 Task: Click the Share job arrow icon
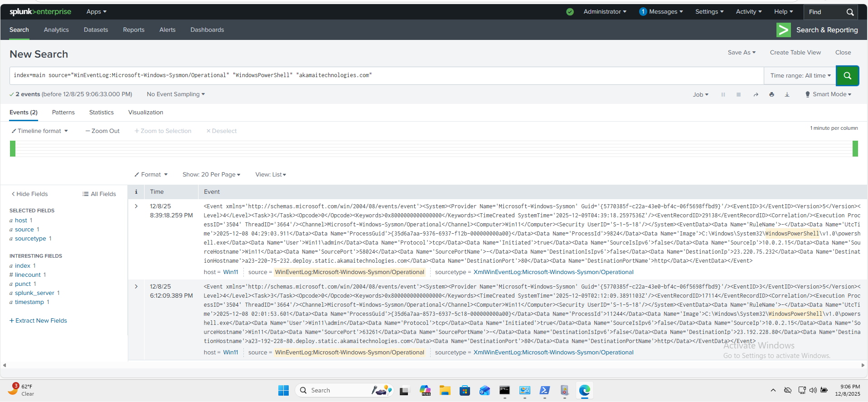point(756,94)
